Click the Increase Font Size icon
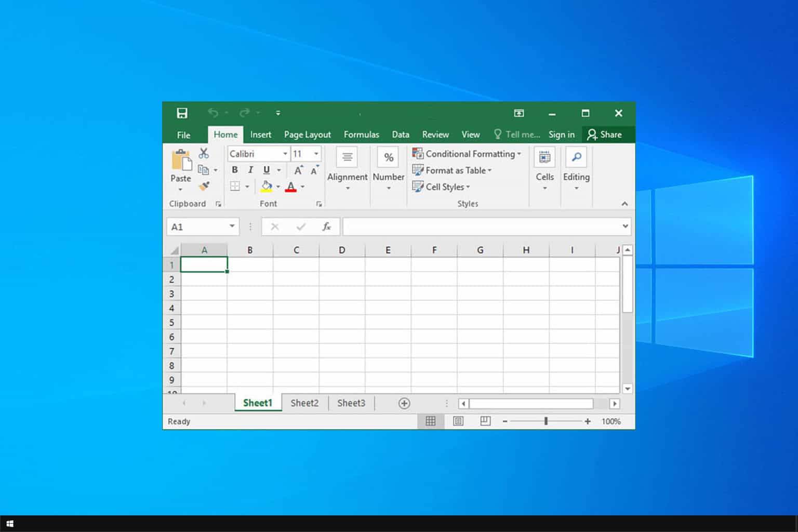Screen dimensions: 798x532 point(298,170)
